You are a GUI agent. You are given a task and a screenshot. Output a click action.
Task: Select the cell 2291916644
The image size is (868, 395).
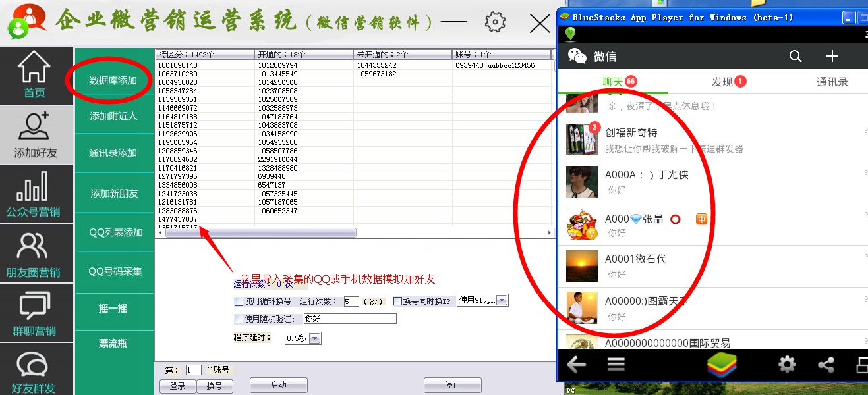(304, 159)
